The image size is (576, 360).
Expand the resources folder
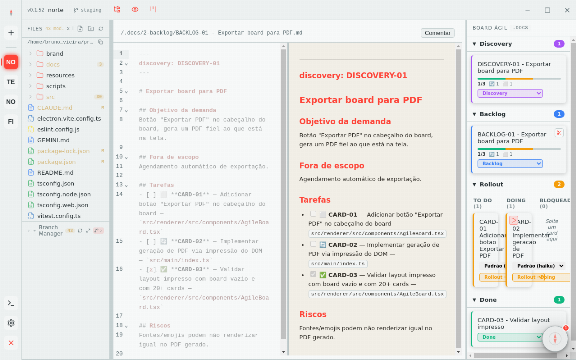point(30,75)
